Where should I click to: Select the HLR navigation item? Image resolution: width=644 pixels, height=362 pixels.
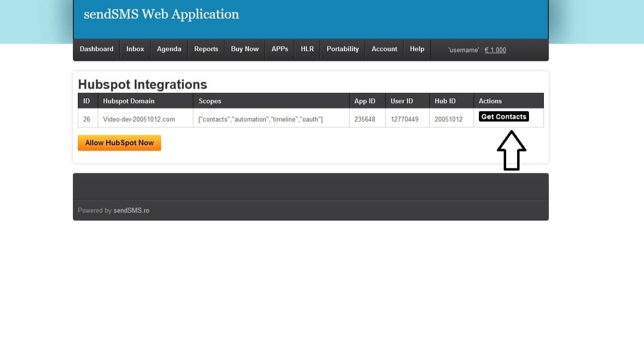tap(307, 49)
